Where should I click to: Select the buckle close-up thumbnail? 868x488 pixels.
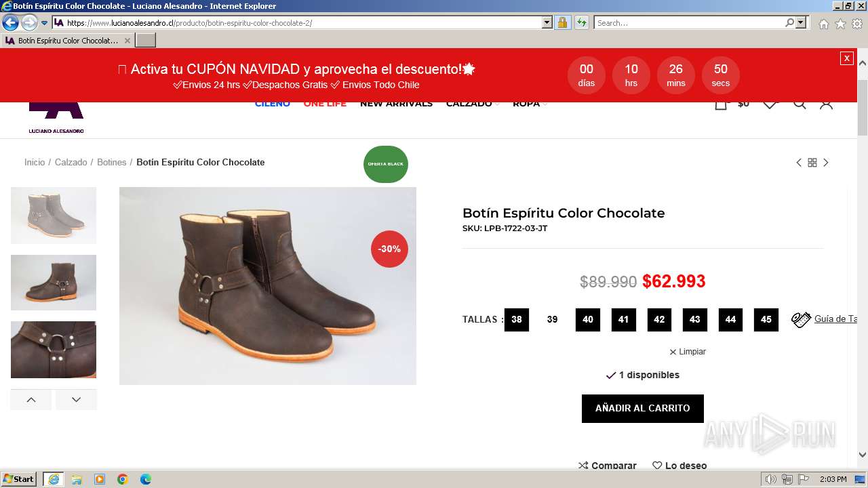point(54,350)
